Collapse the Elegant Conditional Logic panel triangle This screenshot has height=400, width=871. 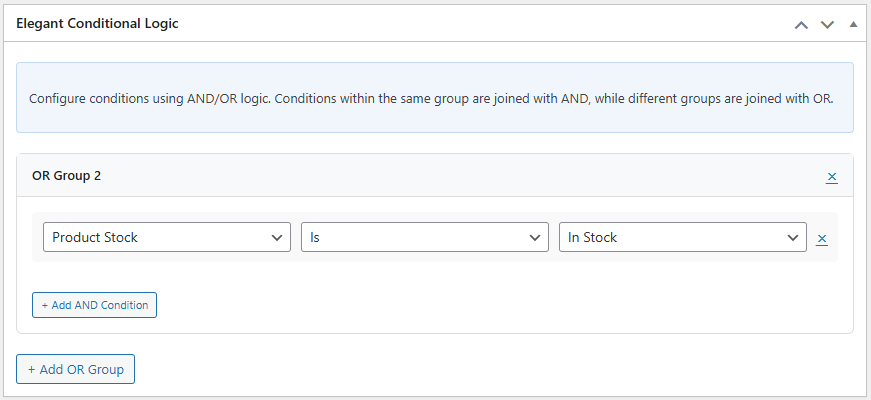coord(853,24)
